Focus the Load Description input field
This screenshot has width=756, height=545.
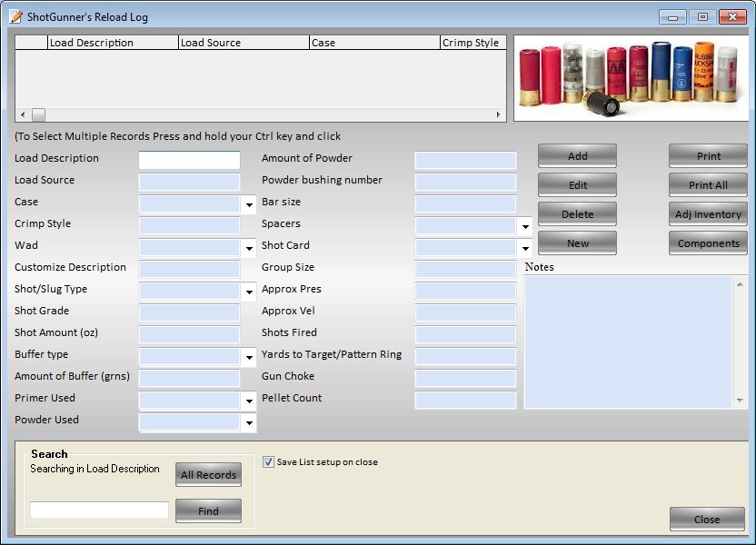click(189, 160)
